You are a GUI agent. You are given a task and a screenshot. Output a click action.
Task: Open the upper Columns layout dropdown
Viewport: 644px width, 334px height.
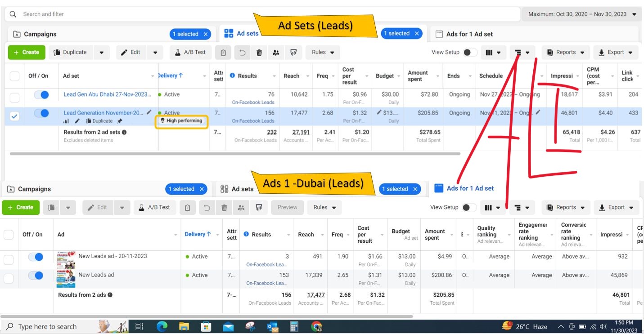click(493, 53)
